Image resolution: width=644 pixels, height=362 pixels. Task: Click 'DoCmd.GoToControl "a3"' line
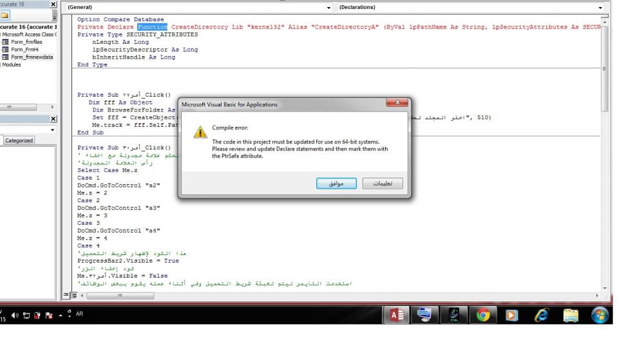pos(118,208)
